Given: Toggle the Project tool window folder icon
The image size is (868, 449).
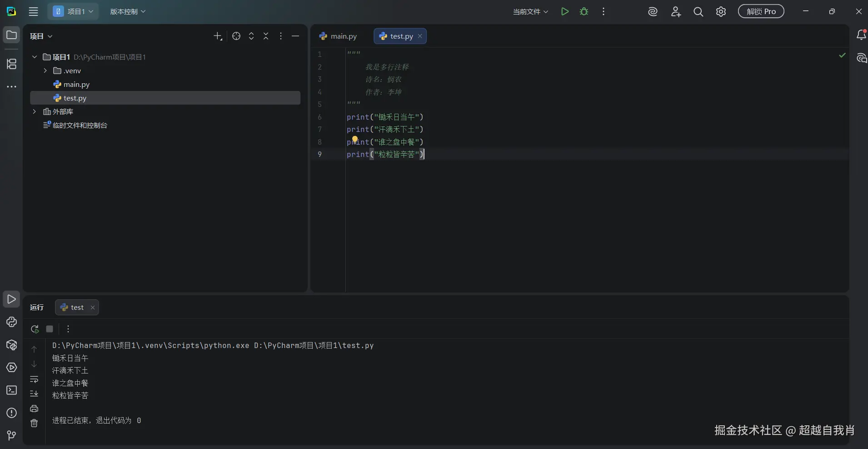Looking at the screenshot, I should pyautogui.click(x=11, y=35).
